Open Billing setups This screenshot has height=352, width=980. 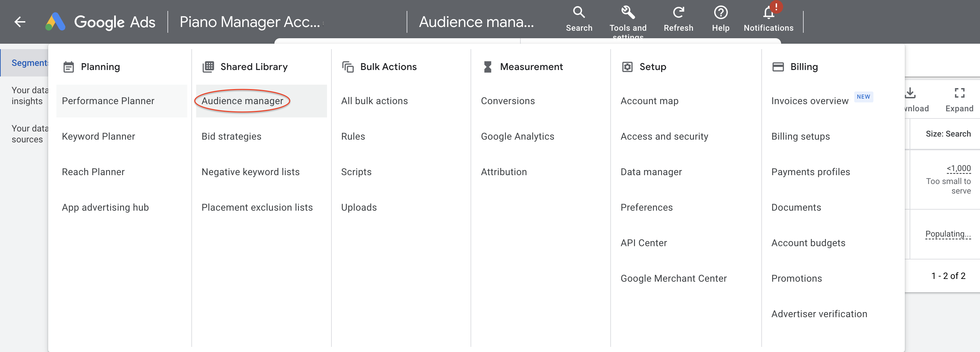[800, 136]
